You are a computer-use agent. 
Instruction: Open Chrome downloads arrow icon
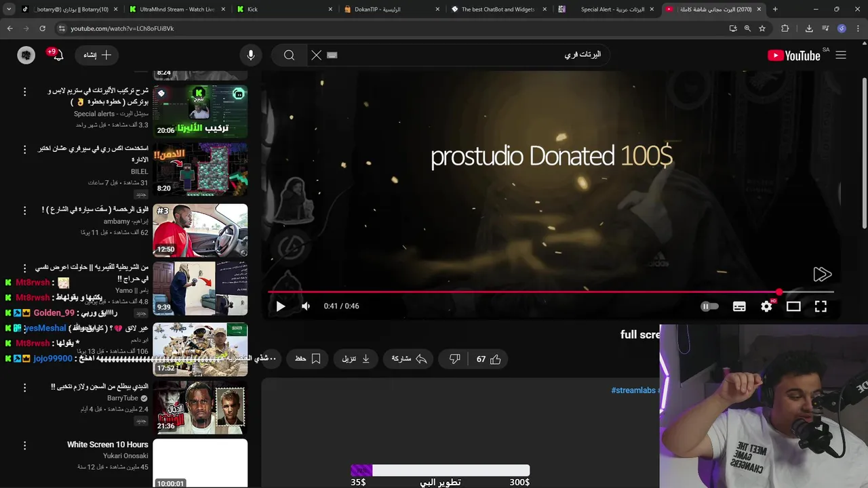pos(809,28)
